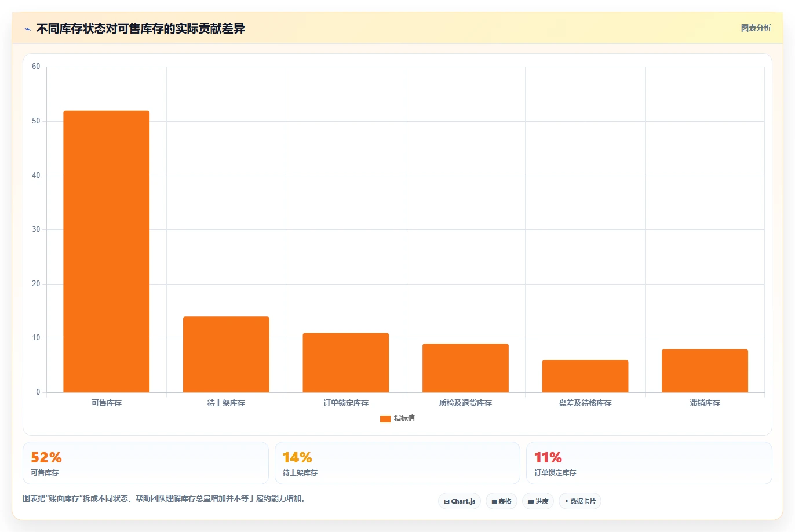Open the 52% 可售库存 data card
Image resolution: width=795 pixels, height=532 pixels.
145,463
